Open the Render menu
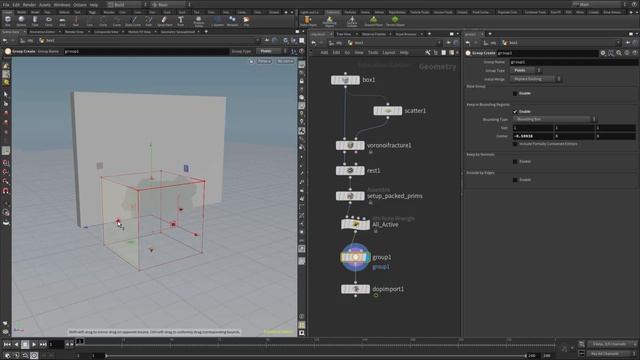This screenshot has width=640, height=360. (x=29, y=4)
